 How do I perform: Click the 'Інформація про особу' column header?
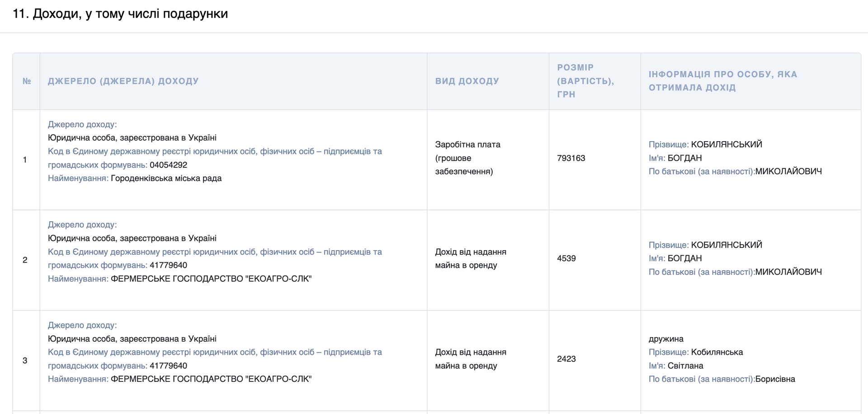click(x=722, y=81)
